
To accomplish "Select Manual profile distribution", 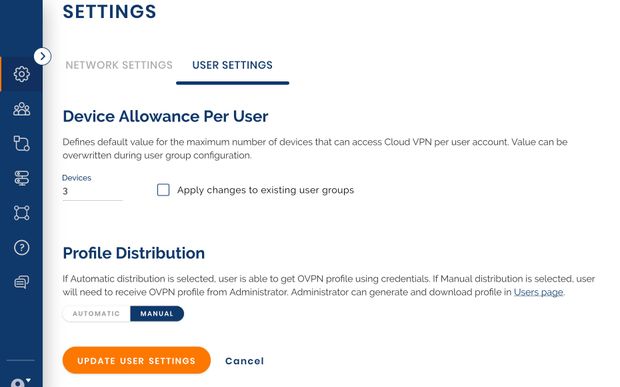I will pos(157,313).
